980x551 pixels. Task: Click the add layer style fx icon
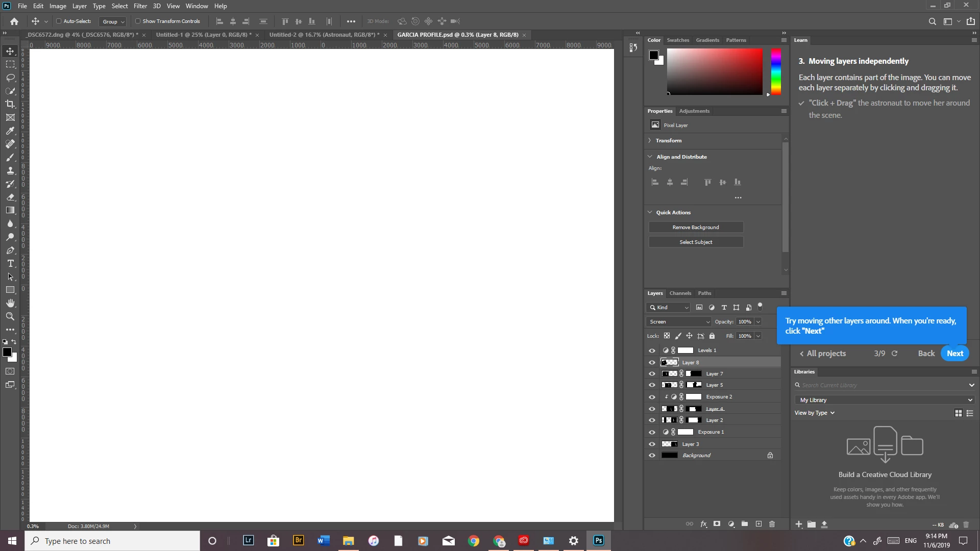(x=703, y=524)
